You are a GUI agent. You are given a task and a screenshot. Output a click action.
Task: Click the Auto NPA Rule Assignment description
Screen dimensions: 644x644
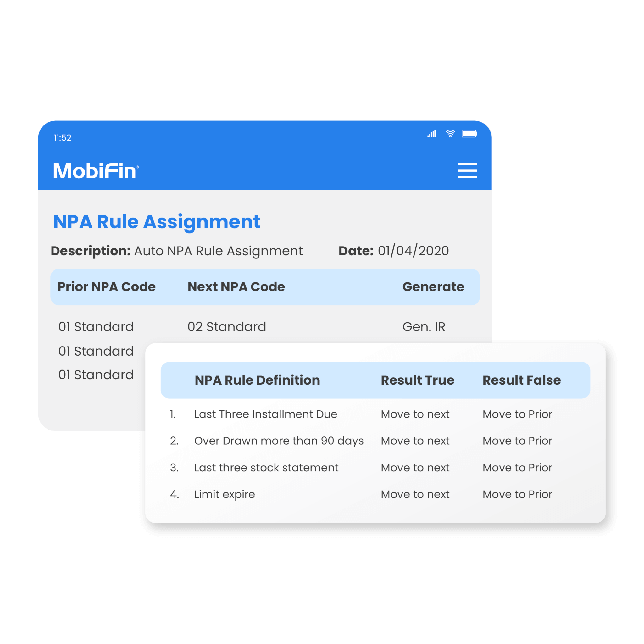(x=218, y=251)
